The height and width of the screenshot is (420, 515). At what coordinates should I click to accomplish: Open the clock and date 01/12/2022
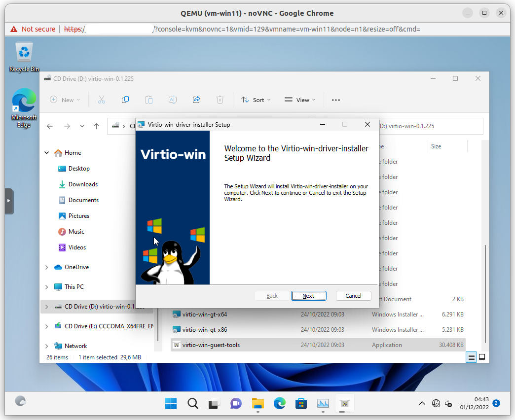(x=474, y=403)
